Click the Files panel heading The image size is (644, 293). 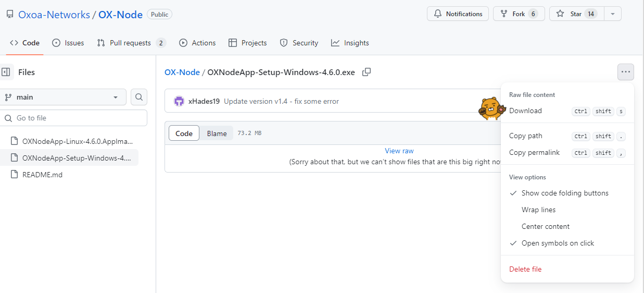click(27, 72)
